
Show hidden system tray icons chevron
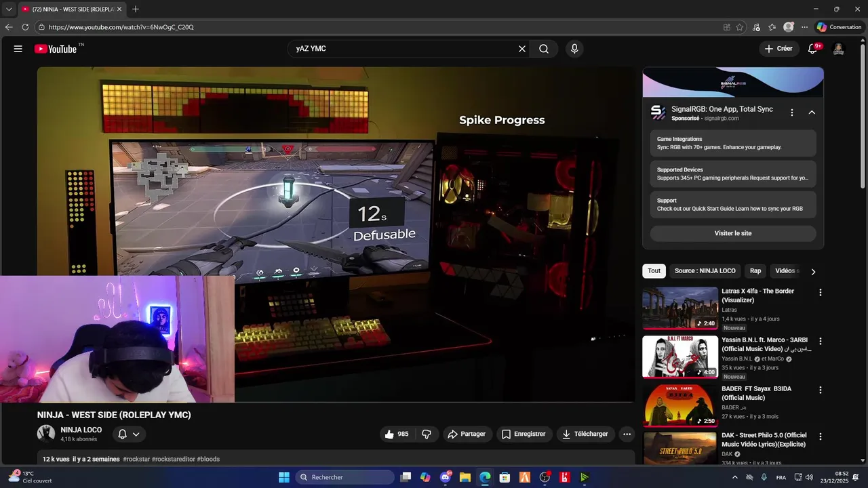[734, 477]
